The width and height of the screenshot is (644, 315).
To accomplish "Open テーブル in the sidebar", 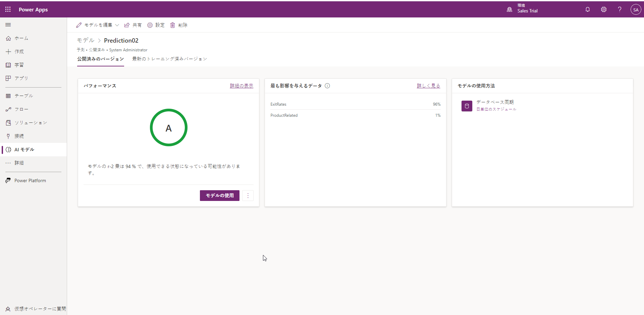I will click(x=34, y=96).
